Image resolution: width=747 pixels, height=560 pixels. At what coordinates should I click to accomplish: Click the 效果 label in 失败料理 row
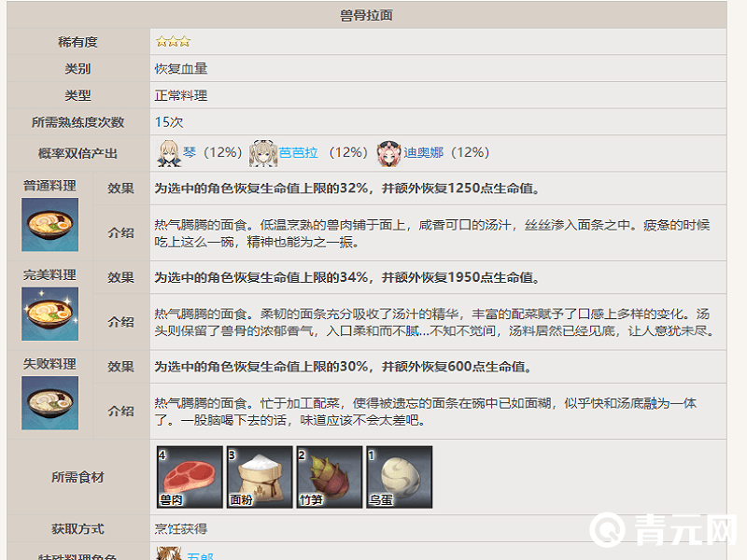(x=121, y=366)
